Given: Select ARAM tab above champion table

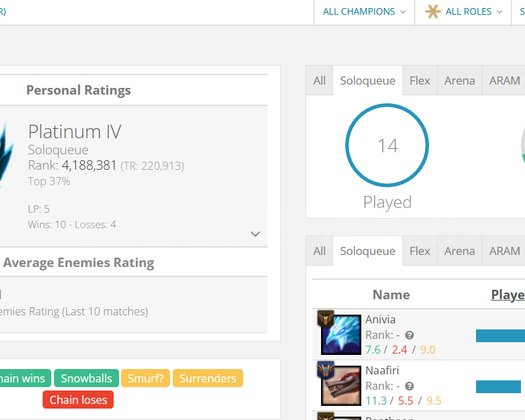Looking at the screenshot, I should pyautogui.click(x=504, y=251).
